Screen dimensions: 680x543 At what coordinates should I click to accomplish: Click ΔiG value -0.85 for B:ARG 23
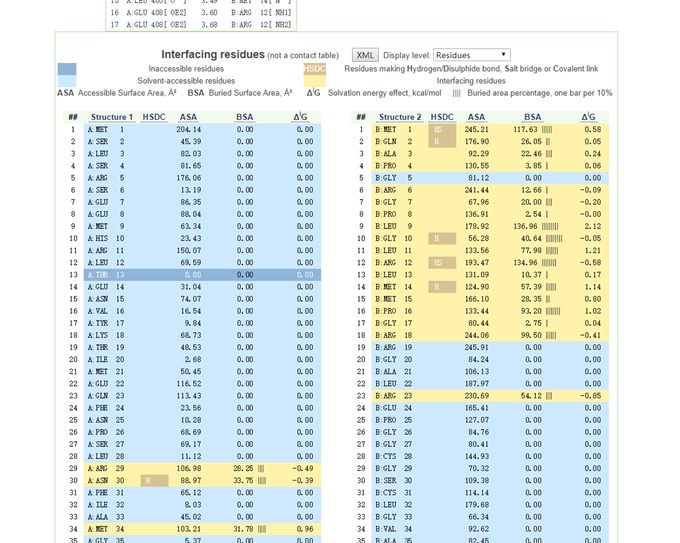click(592, 396)
